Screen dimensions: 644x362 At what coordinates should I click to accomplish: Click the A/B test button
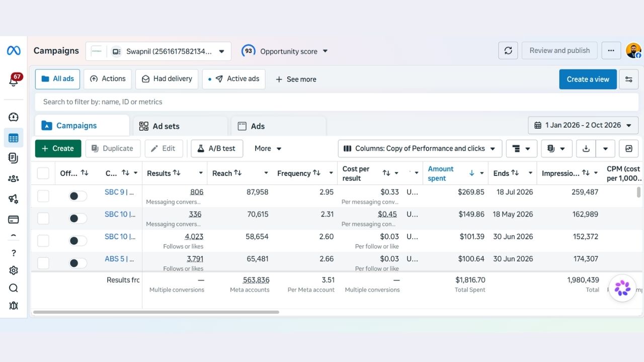(217, 148)
